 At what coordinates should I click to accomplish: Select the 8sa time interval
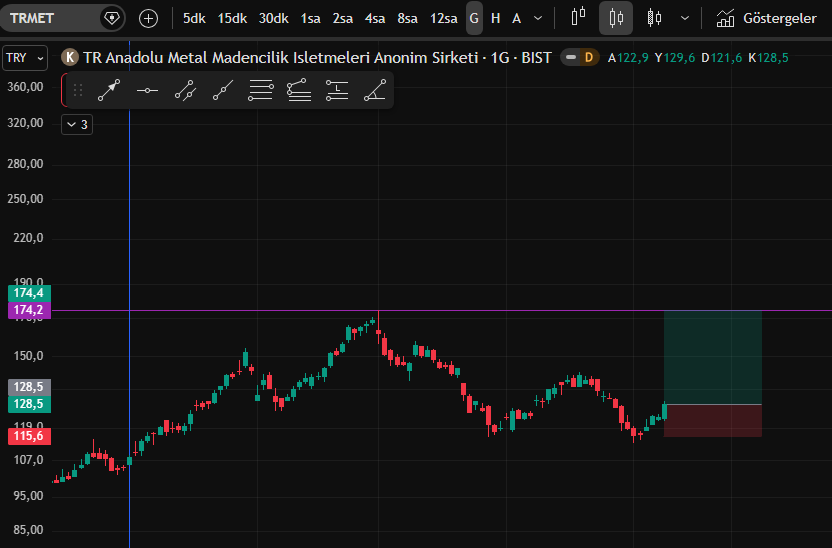pos(408,19)
